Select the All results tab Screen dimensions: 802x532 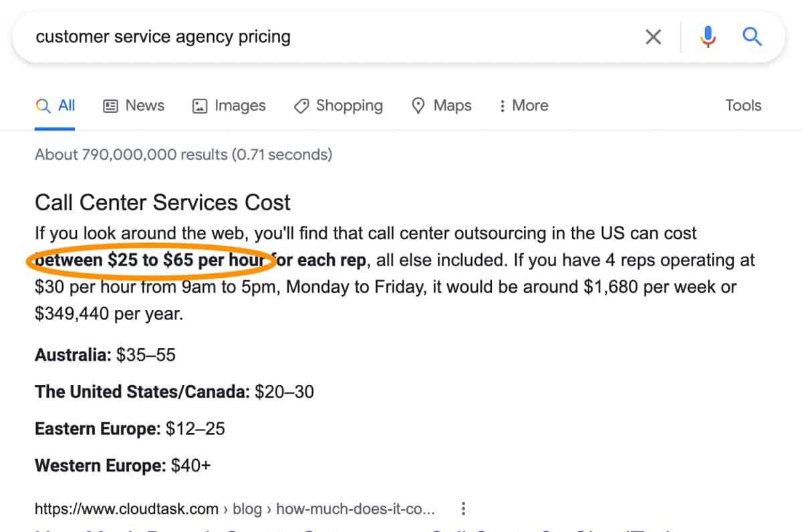pos(63,106)
